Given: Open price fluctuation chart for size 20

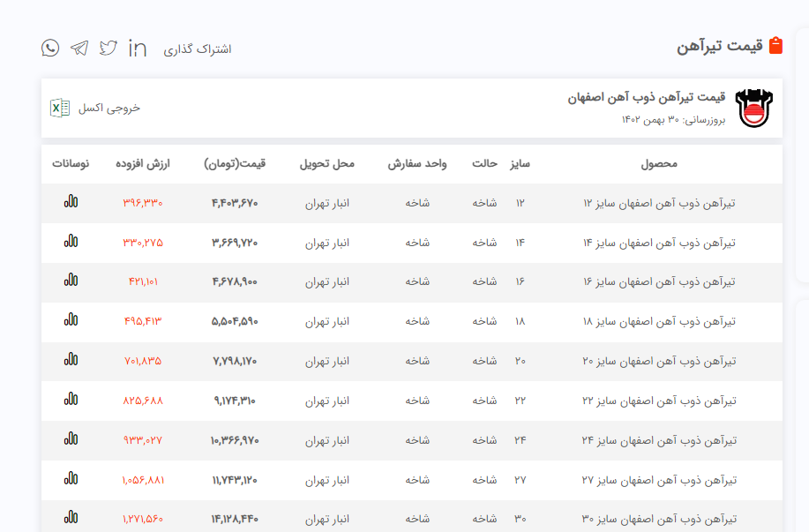Looking at the screenshot, I should (x=71, y=360).
